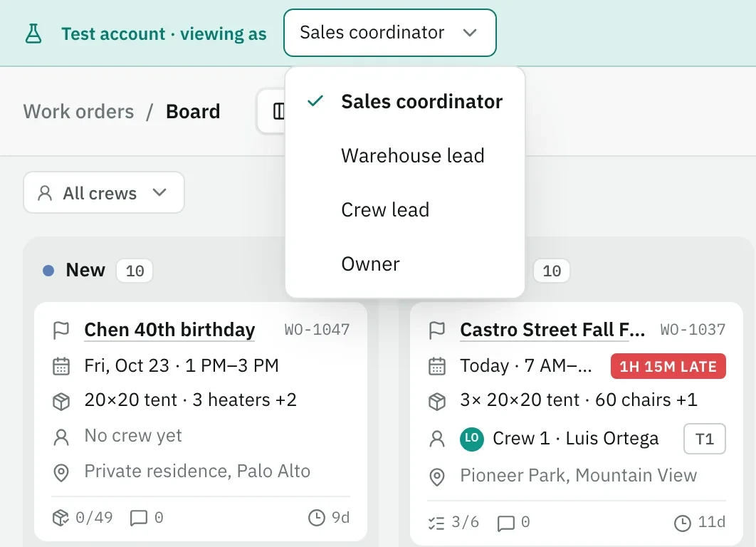Click the board columns view icon

278,111
